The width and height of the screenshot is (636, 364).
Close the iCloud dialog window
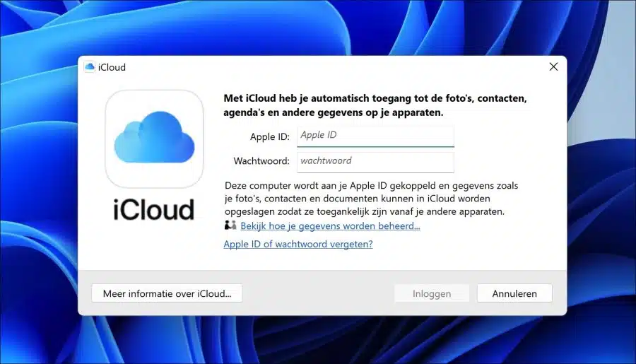point(553,66)
